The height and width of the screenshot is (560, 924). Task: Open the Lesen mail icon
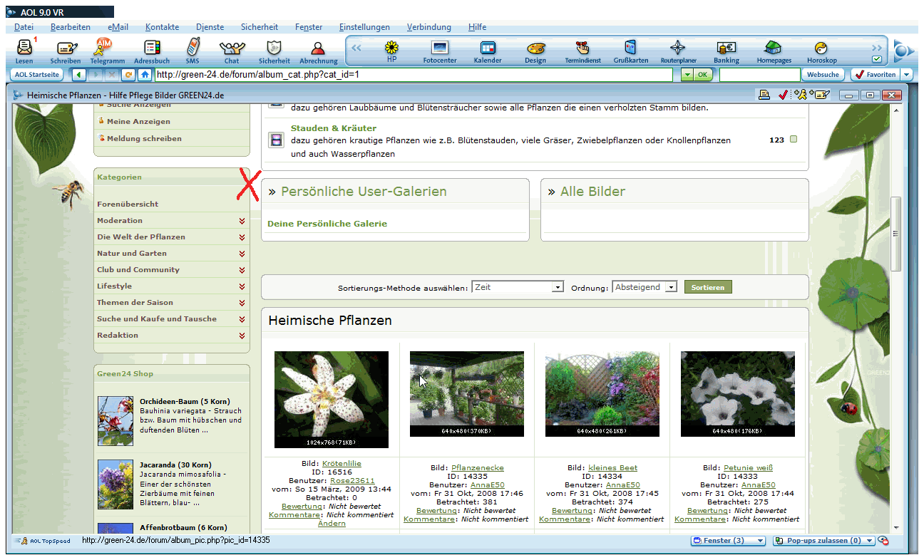24,48
